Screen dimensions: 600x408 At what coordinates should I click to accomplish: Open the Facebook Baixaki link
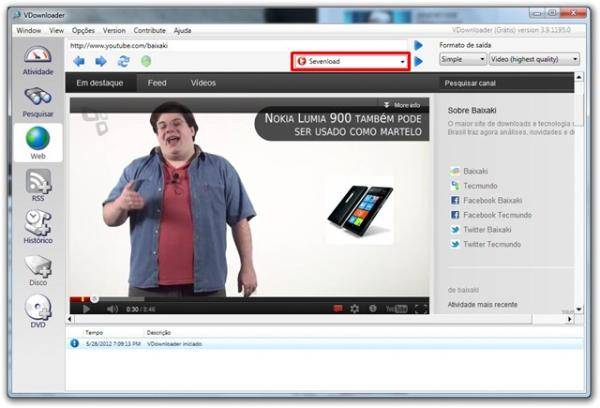493,200
